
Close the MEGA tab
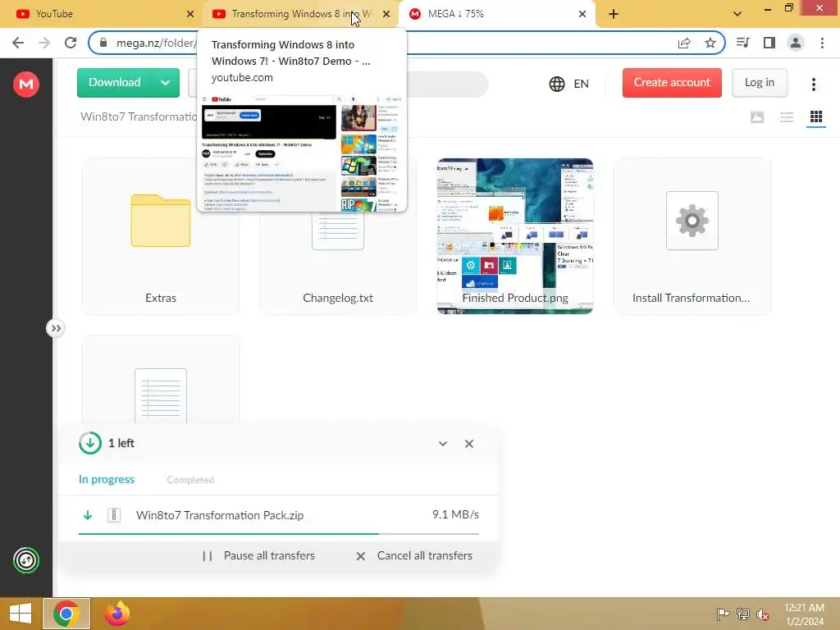[x=582, y=14]
